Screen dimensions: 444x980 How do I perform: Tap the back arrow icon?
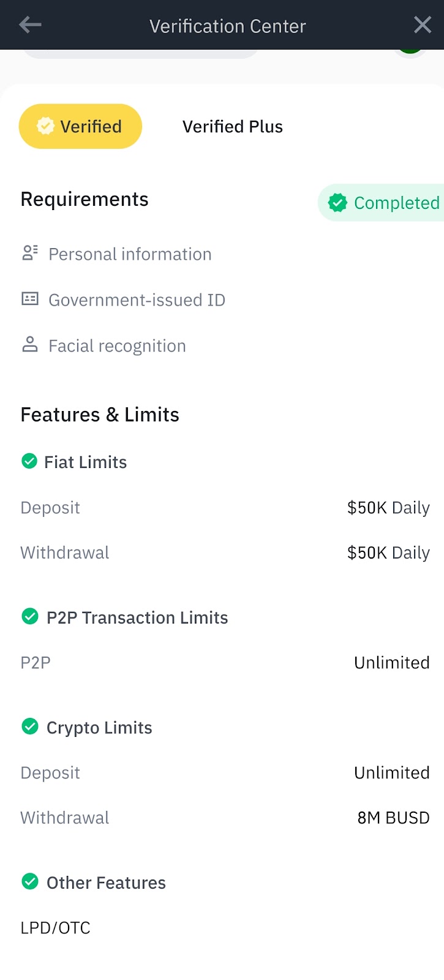pyautogui.click(x=30, y=25)
